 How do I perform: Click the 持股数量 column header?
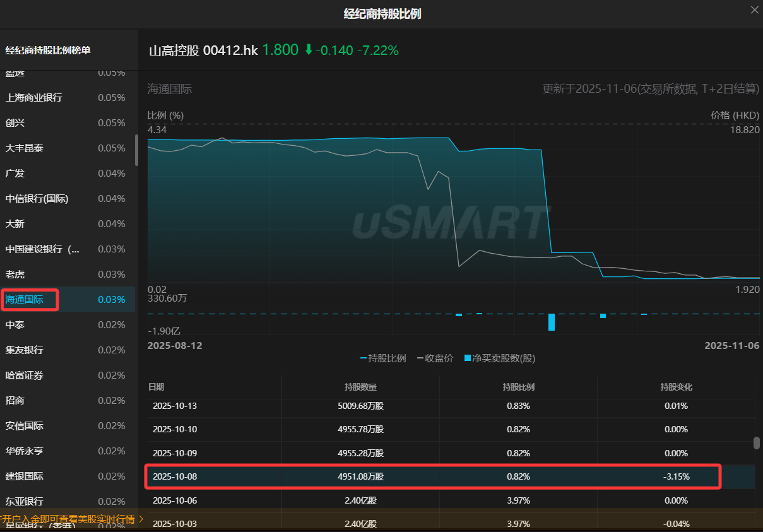[360, 387]
